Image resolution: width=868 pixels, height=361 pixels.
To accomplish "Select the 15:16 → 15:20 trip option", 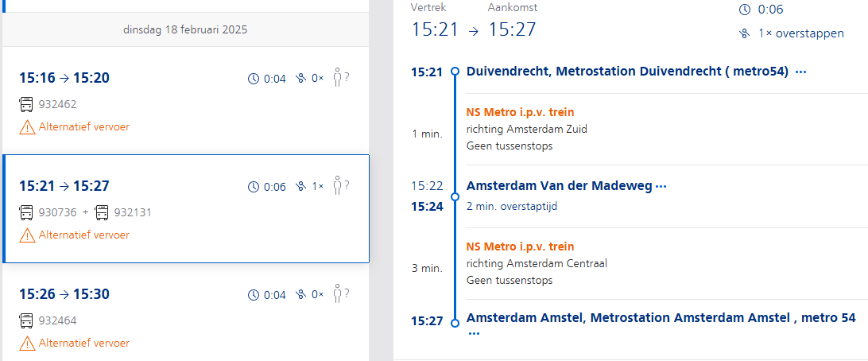I will click(186, 101).
